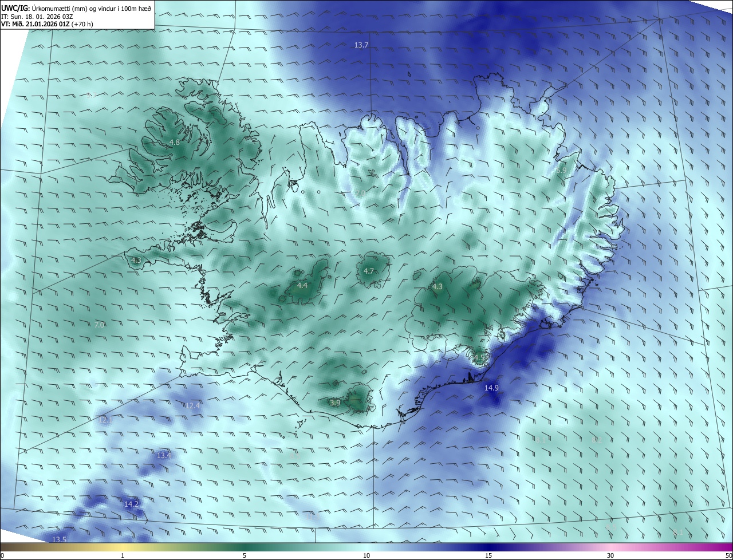733x560 pixels.
Task: Select the 4.7 value on the Hofsjökull glacier
Action: 369,271
